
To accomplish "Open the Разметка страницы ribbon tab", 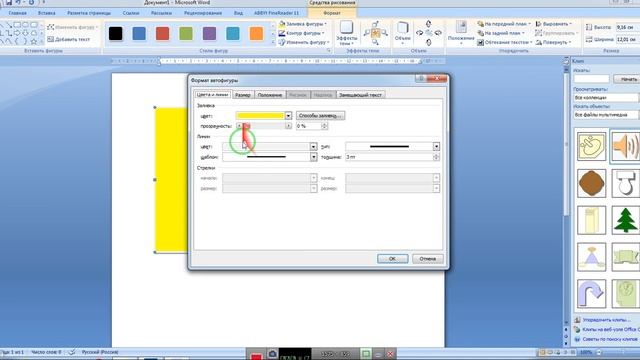I will 89,13.
